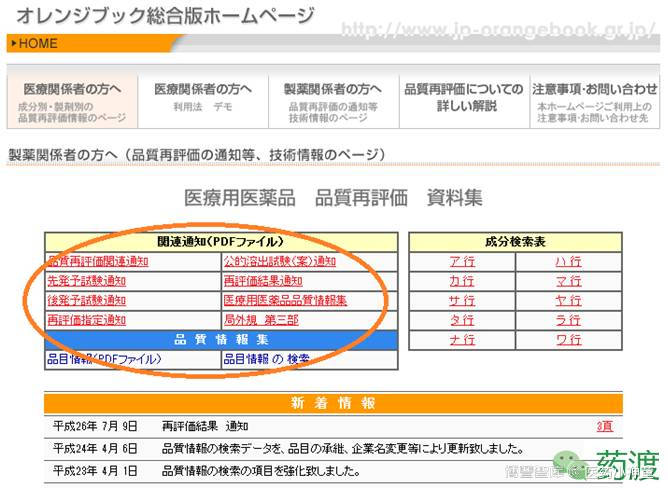Open 医療用医薬品品質情報集 link
Image resolution: width=668 pixels, height=493 pixels.
285,300
